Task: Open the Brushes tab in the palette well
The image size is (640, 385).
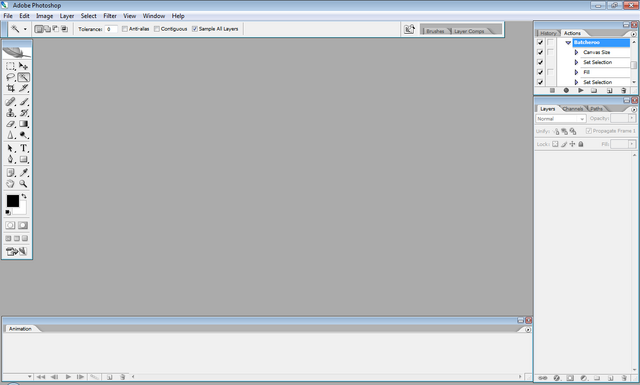Action: [435, 31]
